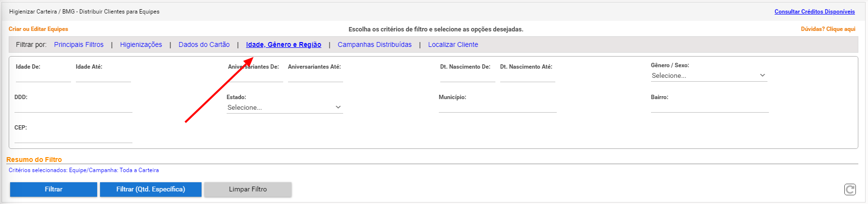Click the refresh icon at bottom right

(x=850, y=189)
